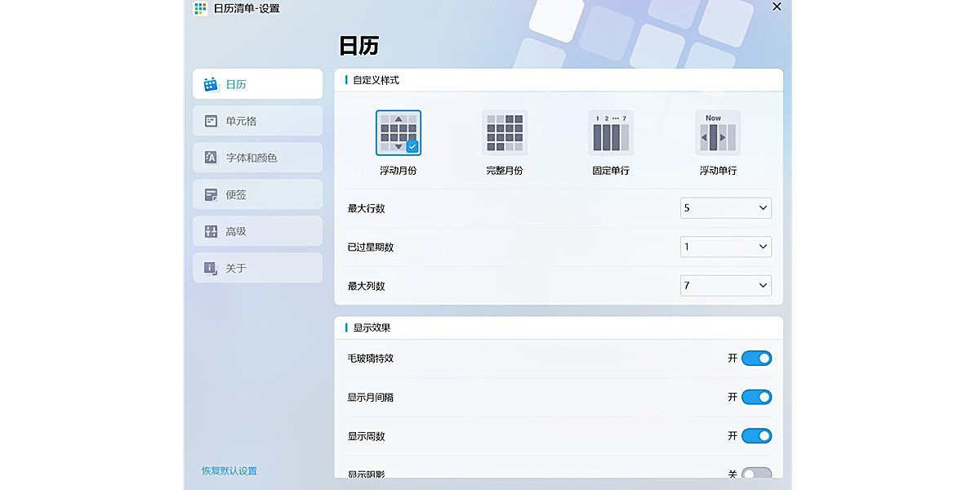Select the 固定单行 fixed single-row style
The width and height of the screenshot is (980, 490).
pyautogui.click(x=610, y=131)
